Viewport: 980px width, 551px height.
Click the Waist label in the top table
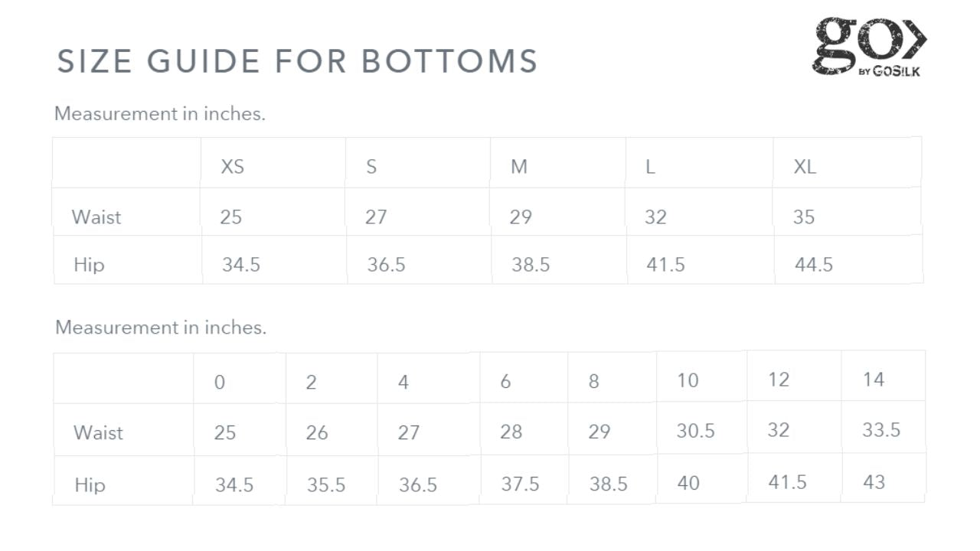point(96,217)
